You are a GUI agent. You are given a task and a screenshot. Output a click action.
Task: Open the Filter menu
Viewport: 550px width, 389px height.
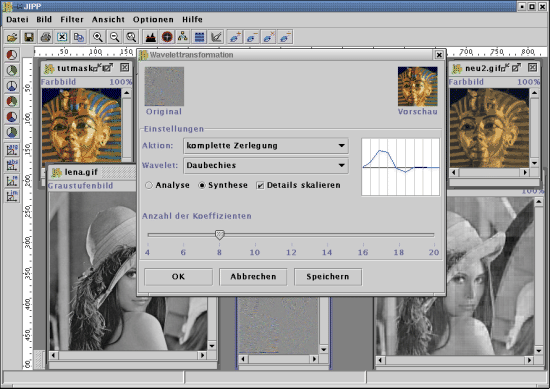[72, 20]
